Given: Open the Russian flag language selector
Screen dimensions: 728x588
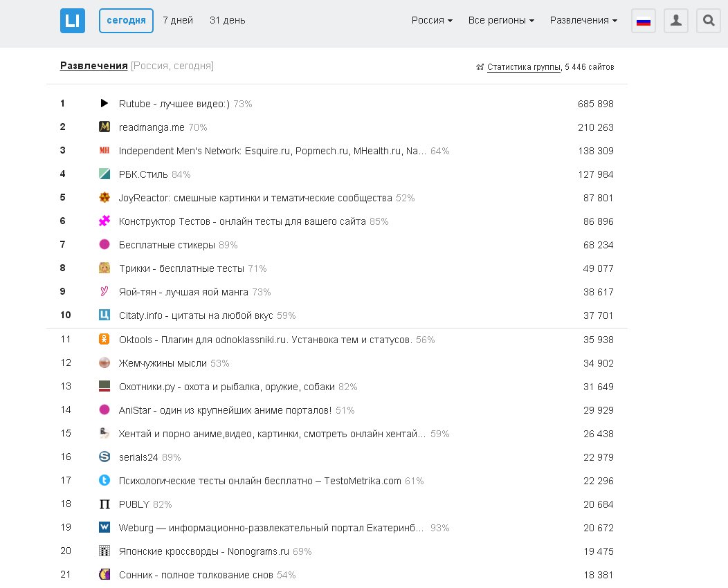Looking at the screenshot, I should coord(644,21).
